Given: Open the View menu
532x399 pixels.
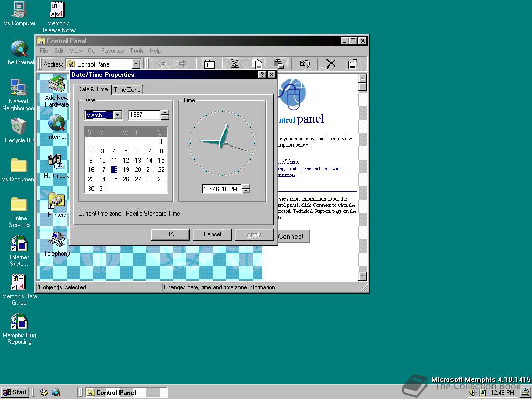Looking at the screenshot, I should [75, 51].
